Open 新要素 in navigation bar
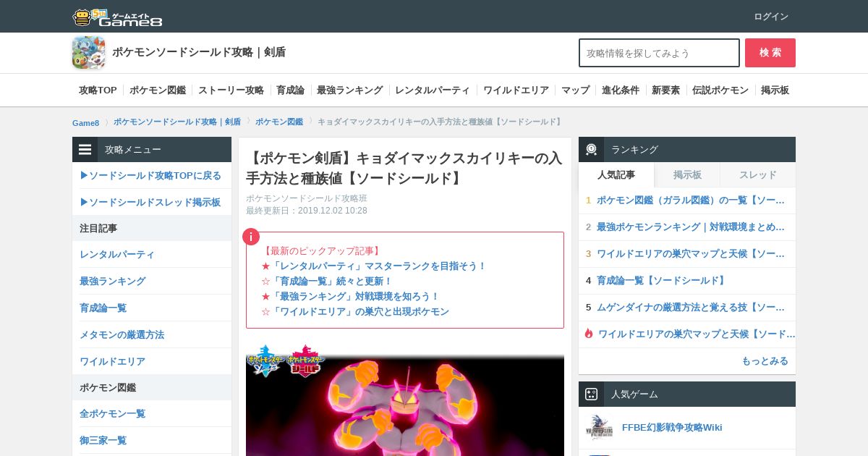Image resolution: width=868 pixels, height=456 pixels. [x=665, y=90]
